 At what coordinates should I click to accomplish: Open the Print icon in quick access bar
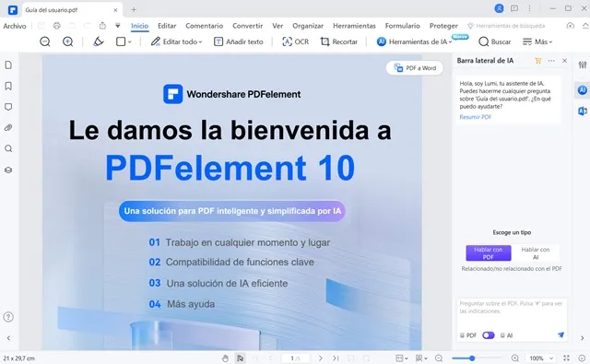pyautogui.click(x=57, y=26)
